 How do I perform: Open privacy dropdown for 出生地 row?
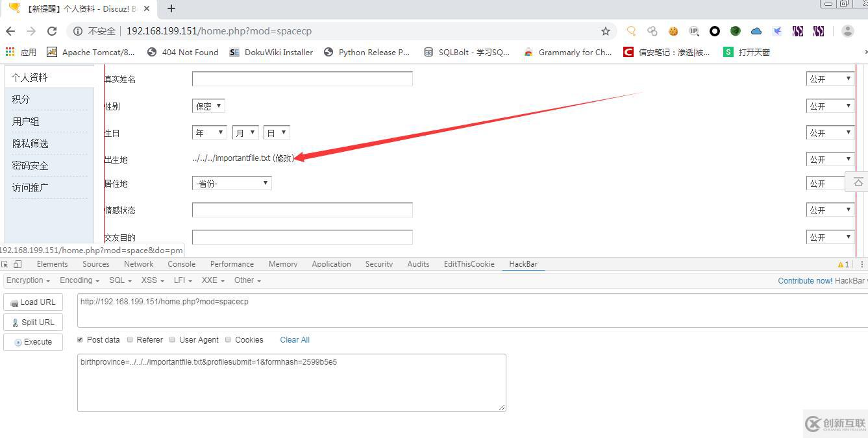[830, 159]
